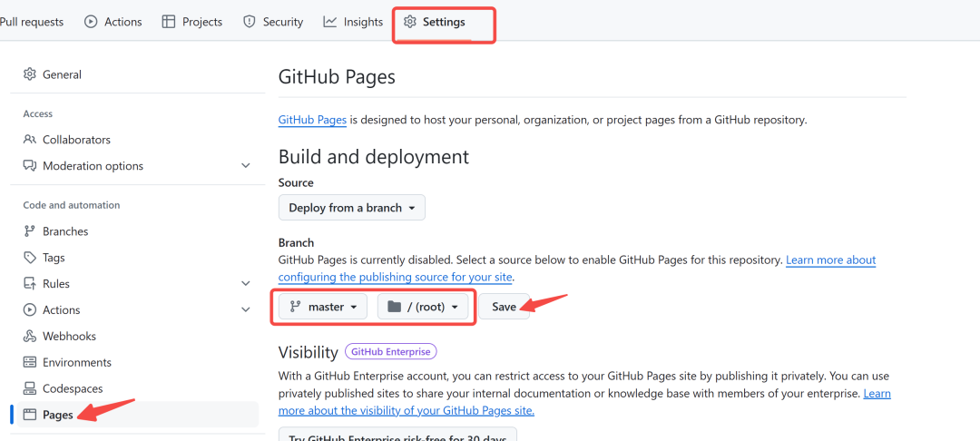This screenshot has height=441, width=980.
Task: Expand the Actions sidebar chevron
Action: click(x=245, y=310)
